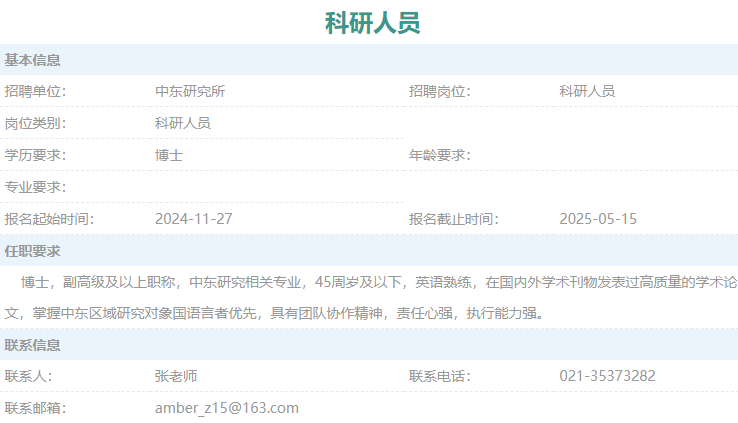This screenshot has width=738, height=423.
Task: Click the 招聘单位 label
Action: click(x=35, y=91)
